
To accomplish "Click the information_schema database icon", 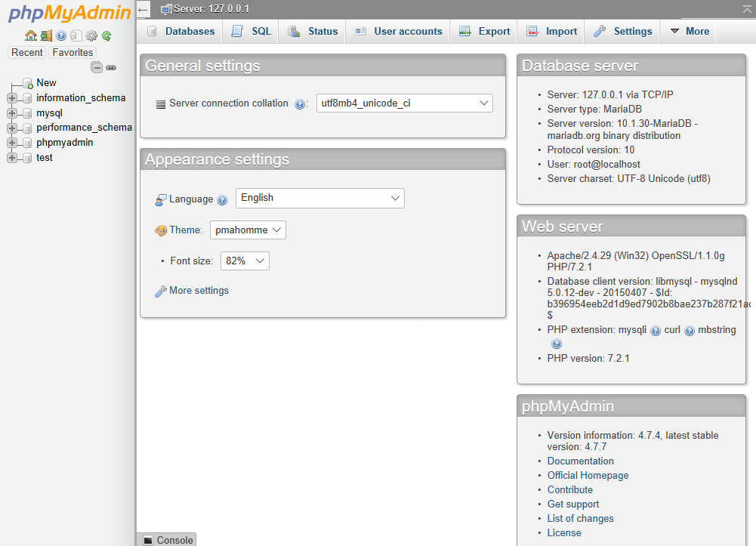I will [x=27, y=98].
